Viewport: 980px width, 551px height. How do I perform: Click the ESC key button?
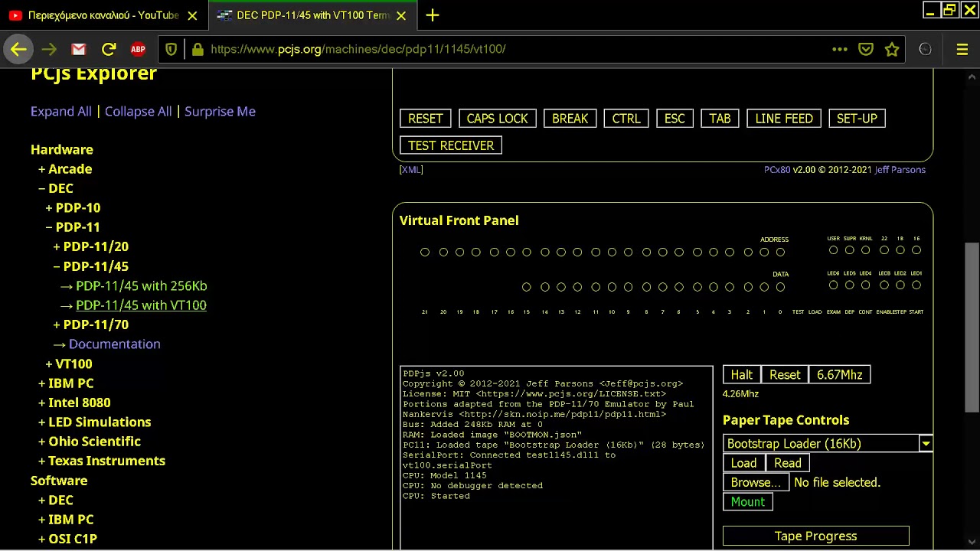(675, 119)
